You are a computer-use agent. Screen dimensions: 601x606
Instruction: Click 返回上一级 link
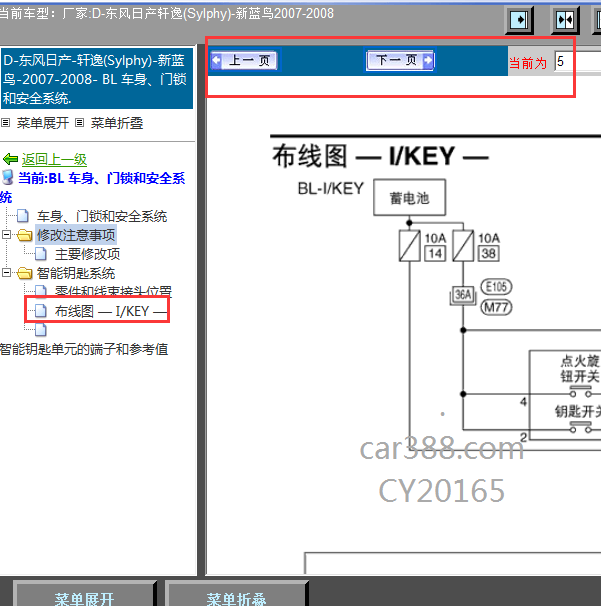click(54, 159)
